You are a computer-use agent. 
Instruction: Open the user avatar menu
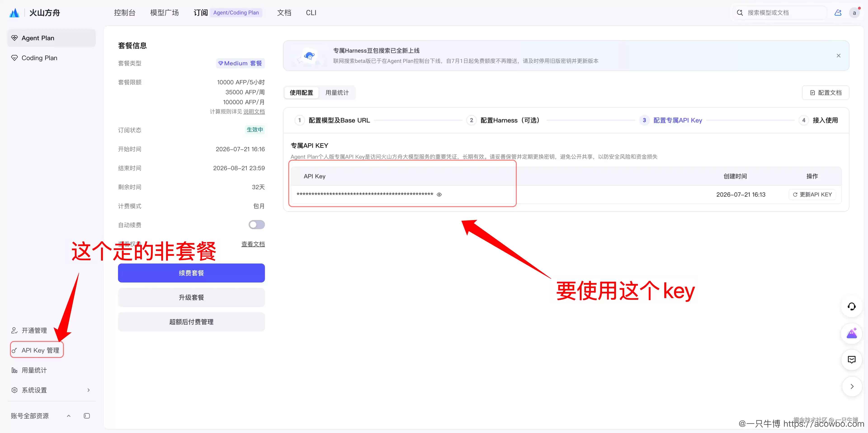point(854,13)
